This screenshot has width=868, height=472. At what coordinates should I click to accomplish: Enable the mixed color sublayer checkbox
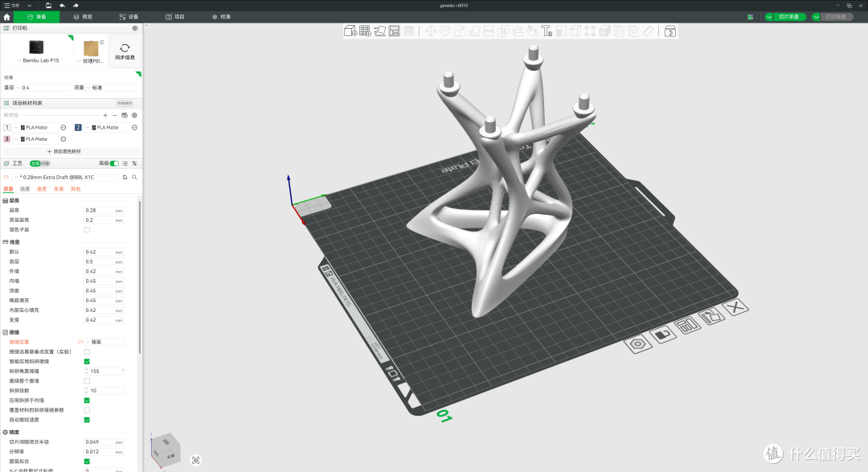(87, 230)
